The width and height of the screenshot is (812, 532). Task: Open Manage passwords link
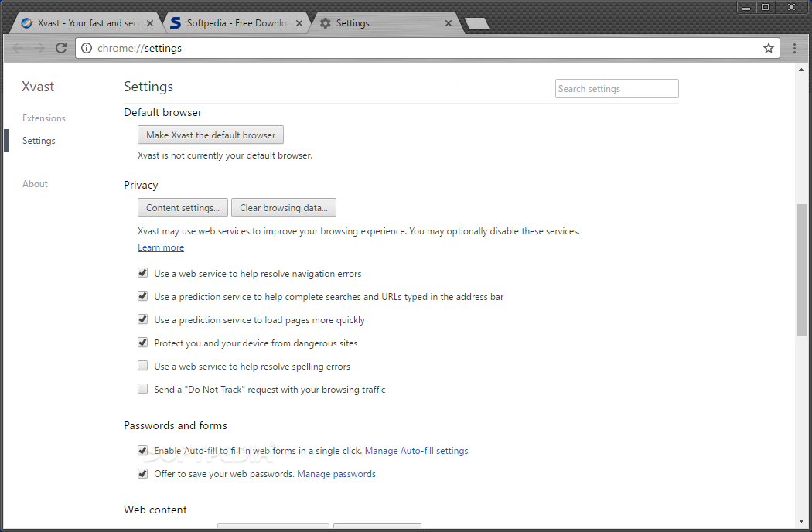click(336, 474)
